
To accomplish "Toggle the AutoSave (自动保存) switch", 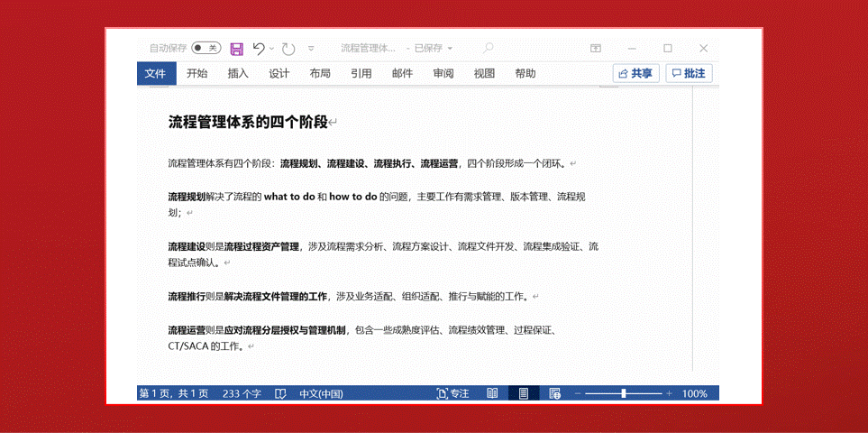I will point(206,48).
